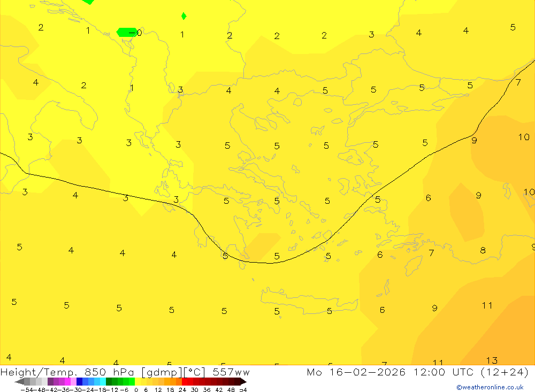This screenshot has width=535, height=392.
Task: Click the legend scale label '30'
Action: click(x=195, y=390)
